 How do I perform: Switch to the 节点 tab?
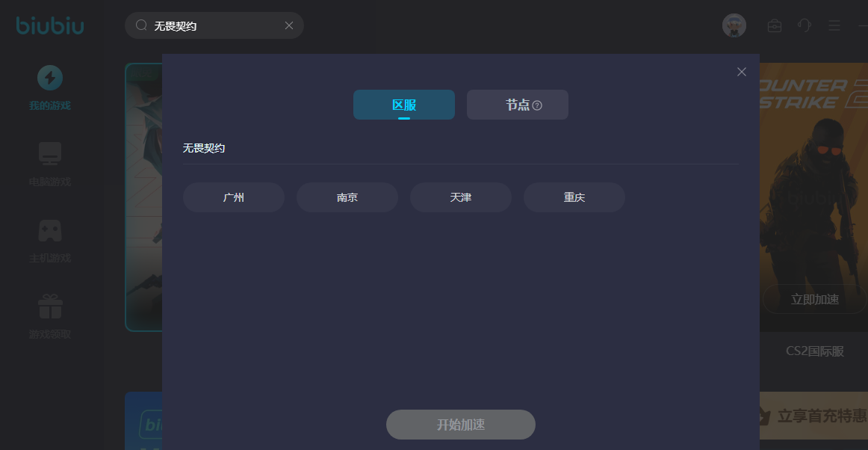point(518,105)
